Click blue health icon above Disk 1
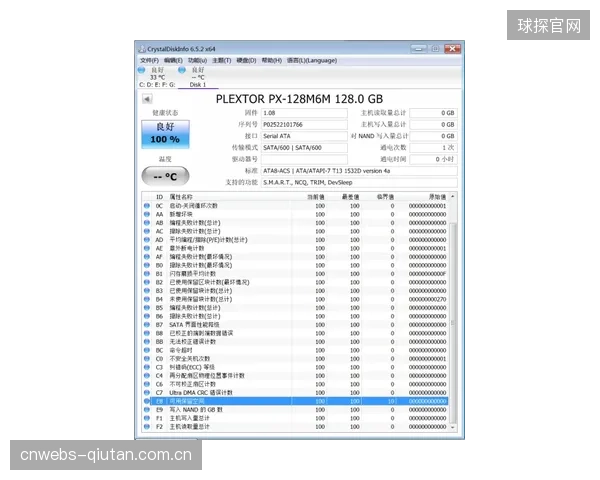Screen dimensions: 600x480 (182, 70)
